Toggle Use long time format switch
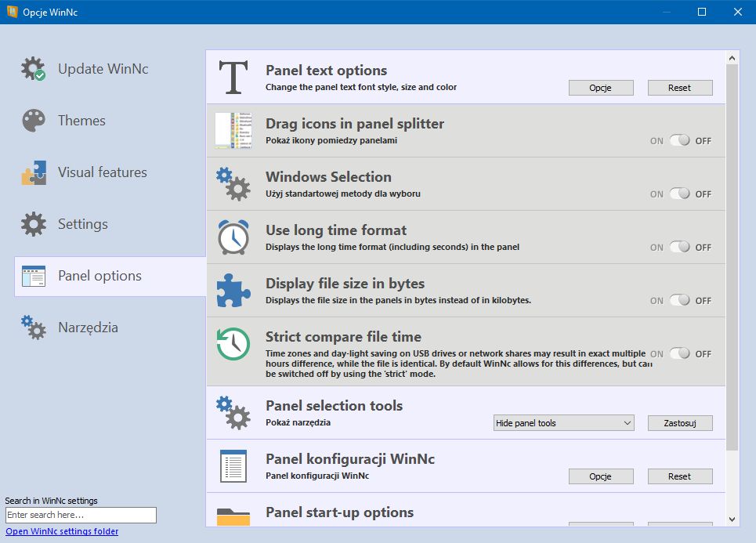Viewport: 756px width, 543px height. point(680,247)
